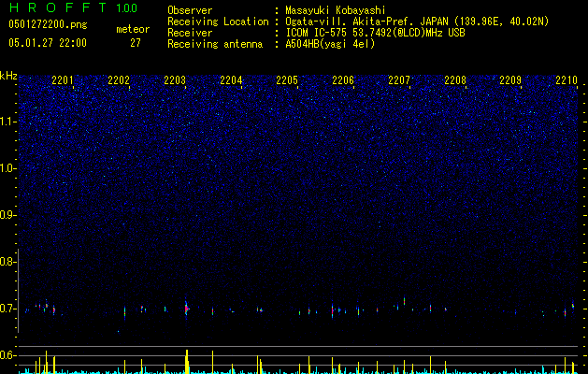Image resolution: width=588 pixels, height=374 pixels.
Task: Click the 2202 time marker
Action: pos(119,80)
